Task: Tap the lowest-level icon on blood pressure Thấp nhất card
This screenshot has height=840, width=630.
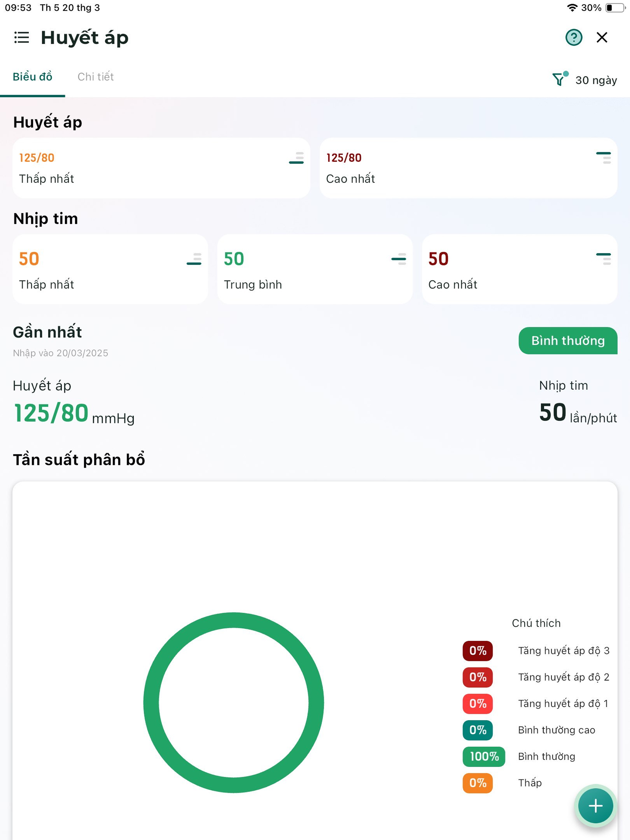Action: click(x=296, y=158)
